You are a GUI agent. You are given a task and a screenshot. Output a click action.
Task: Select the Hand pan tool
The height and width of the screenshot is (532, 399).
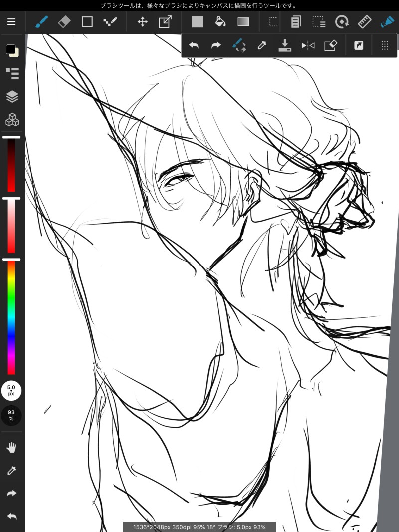click(12, 448)
